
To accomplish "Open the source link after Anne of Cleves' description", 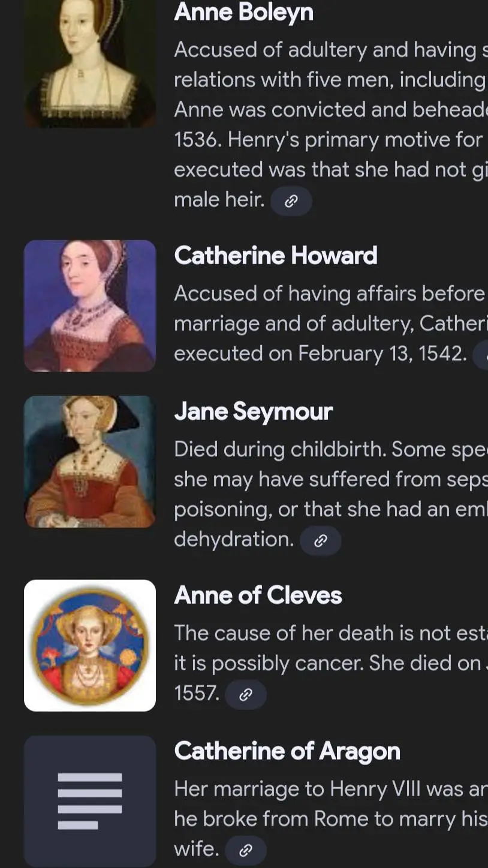I will coord(245,695).
